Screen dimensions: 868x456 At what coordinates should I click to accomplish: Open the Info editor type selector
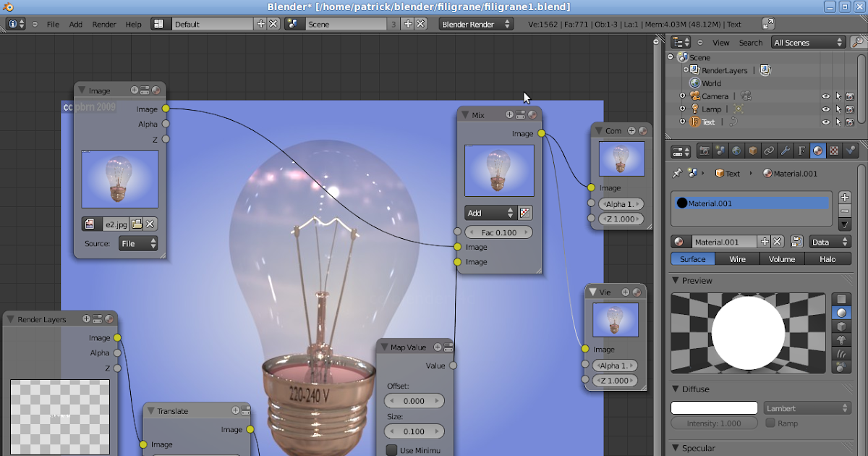click(x=16, y=24)
